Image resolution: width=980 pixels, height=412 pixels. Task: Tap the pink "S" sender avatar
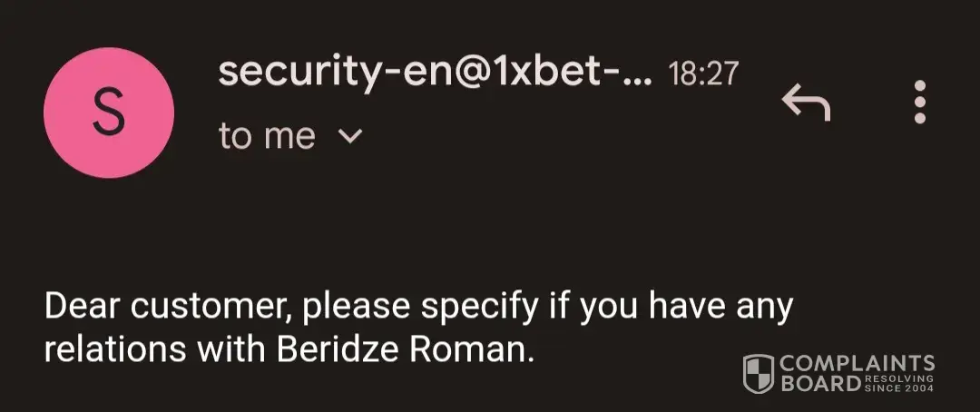click(109, 113)
